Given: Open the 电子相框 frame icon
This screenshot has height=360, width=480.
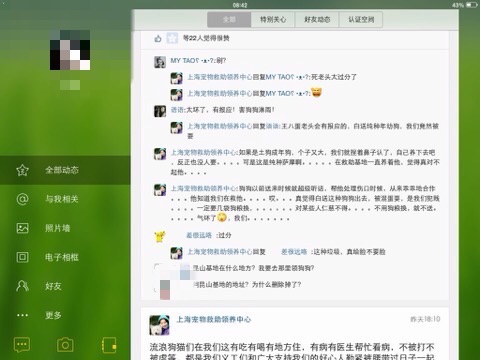Looking at the screenshot, I should 22,257.
